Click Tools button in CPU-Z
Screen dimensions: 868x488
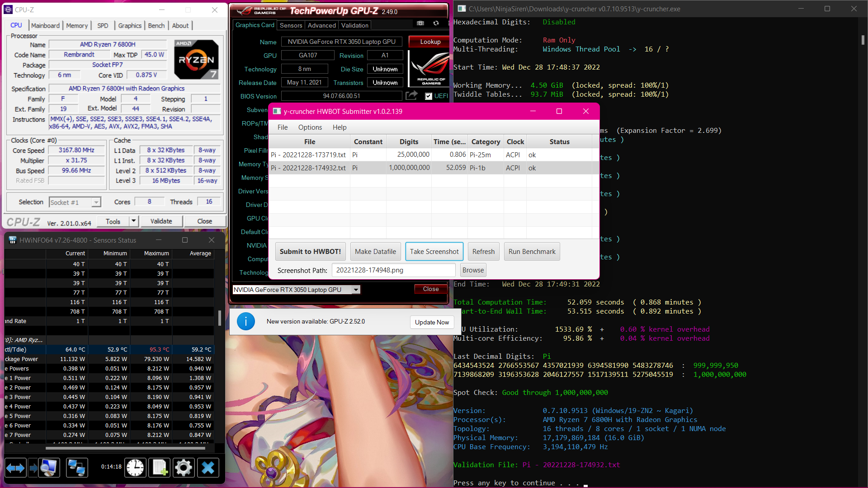tap(113, 221)
